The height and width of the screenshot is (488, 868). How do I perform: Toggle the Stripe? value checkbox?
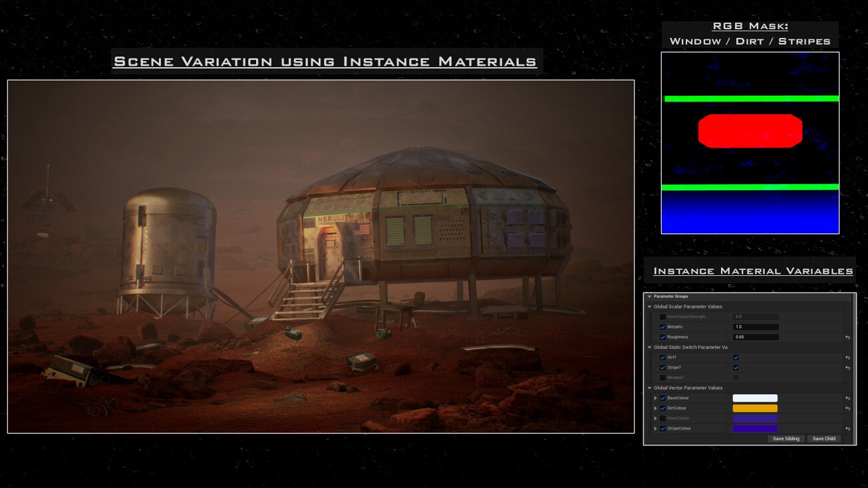click(736, 368)
